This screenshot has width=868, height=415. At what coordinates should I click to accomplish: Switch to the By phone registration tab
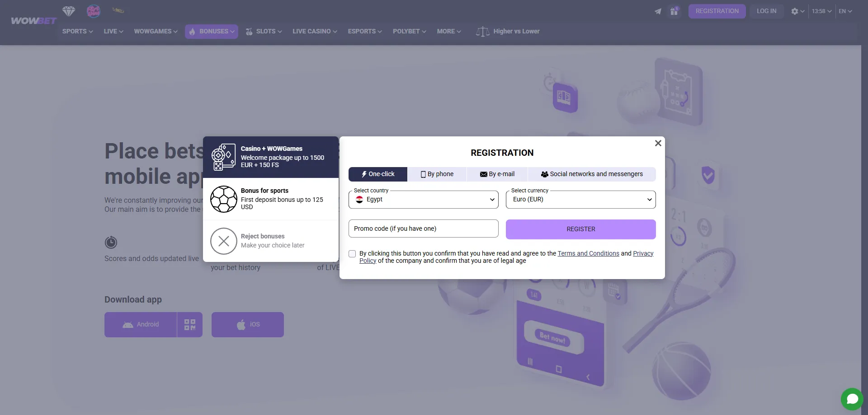click(x=437, y=174)
